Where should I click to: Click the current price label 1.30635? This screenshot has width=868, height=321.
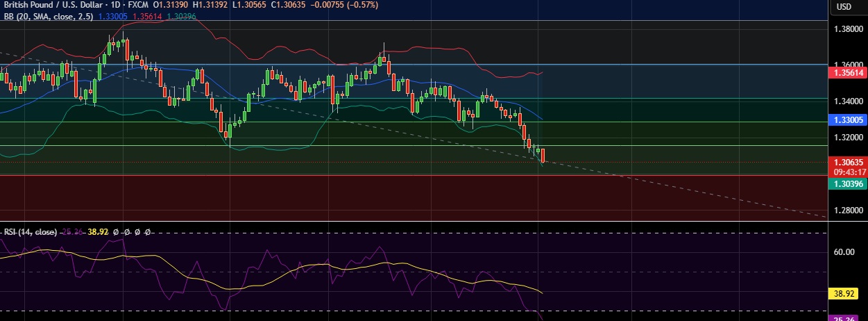point(847,162)
